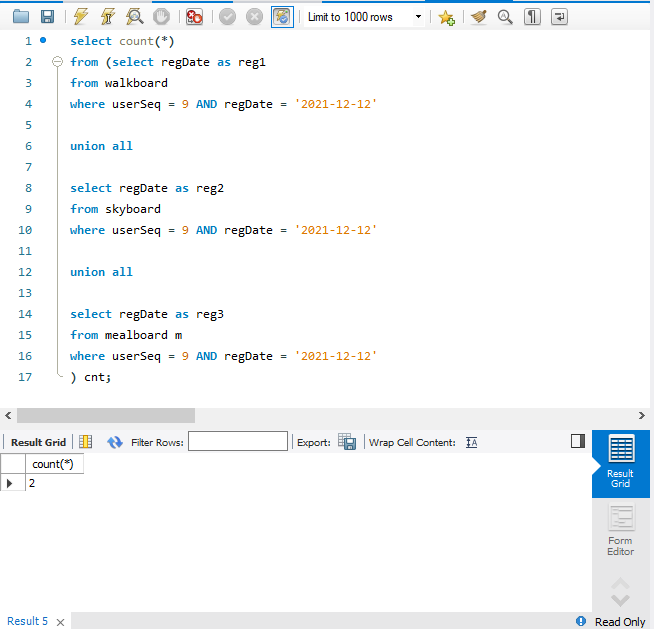Save snippet with star plus icon
Screen dimensions: 654x629
[x=446, y=17]
